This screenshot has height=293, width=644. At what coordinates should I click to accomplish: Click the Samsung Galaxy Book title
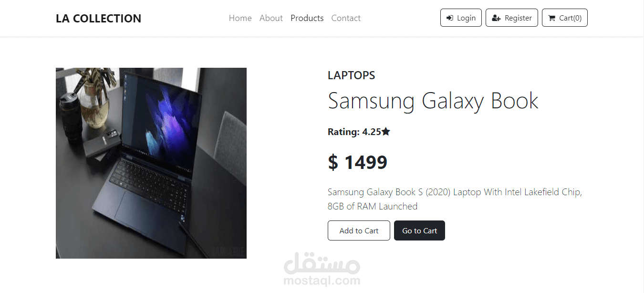click(x=433, y=101)
